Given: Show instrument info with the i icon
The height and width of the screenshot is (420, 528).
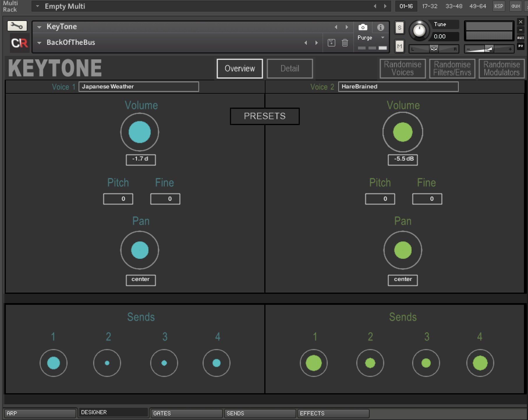Looking at the screenshot, I should point(380,27).
